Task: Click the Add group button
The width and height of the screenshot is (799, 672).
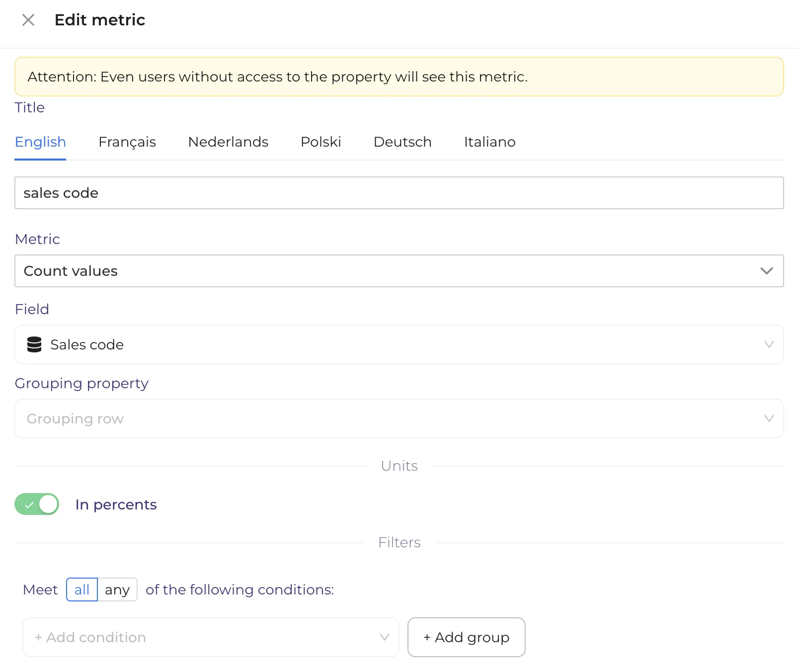Action: pyautogui.click(x=467, y=637)
